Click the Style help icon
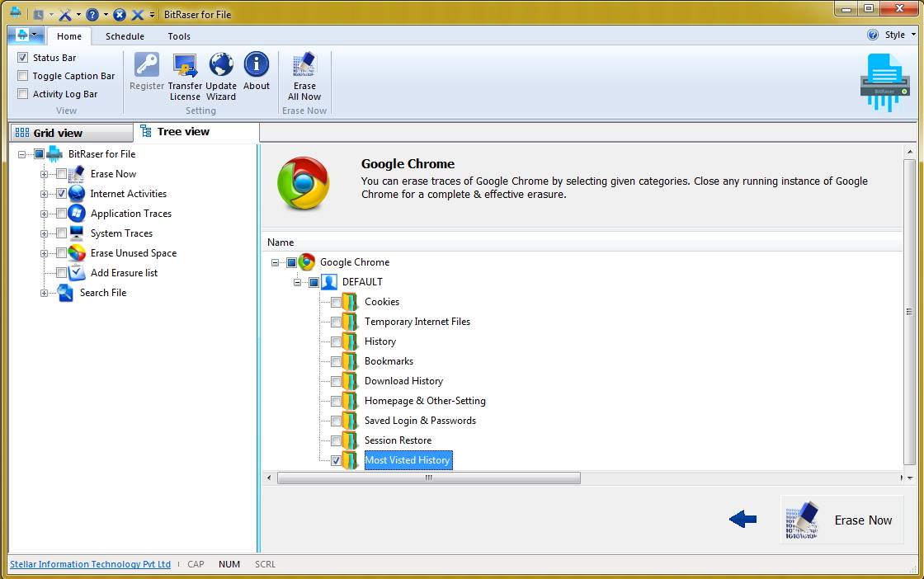This screenshot has width=924, height=579. pos(873,35)
